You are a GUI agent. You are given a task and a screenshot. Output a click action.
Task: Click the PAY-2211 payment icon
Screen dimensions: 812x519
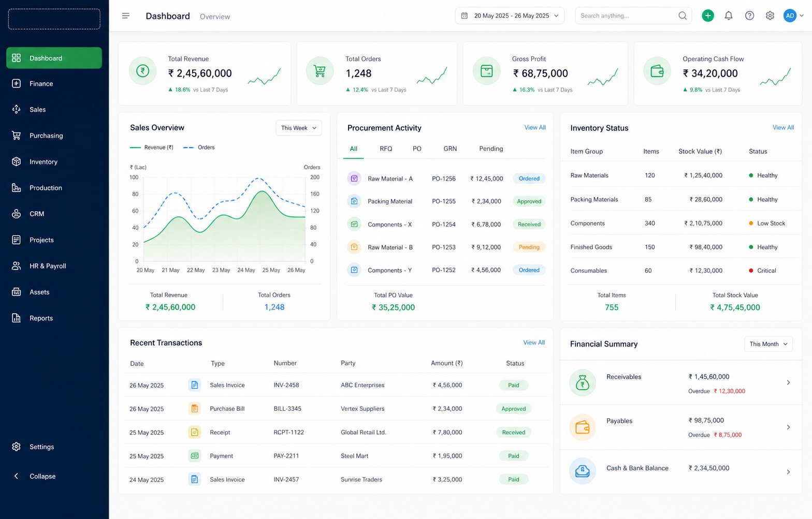pyautogui.click(x=195, y=456)
